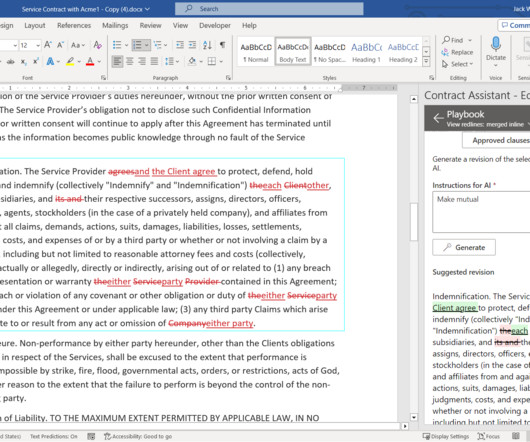This screenshot has height=442, width=530.
Task: Apply subscript formatting
Action: (x=23, y=62)
